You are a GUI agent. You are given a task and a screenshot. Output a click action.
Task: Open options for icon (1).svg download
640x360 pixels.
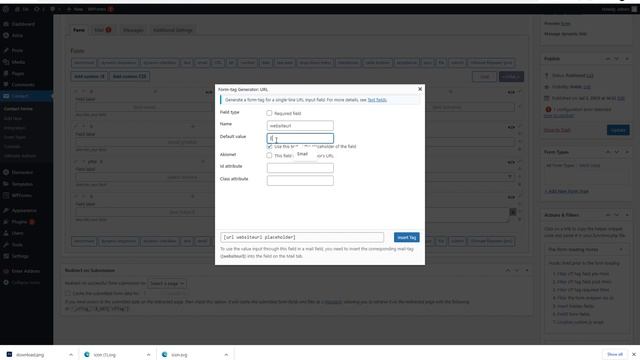tap(148, 355)
